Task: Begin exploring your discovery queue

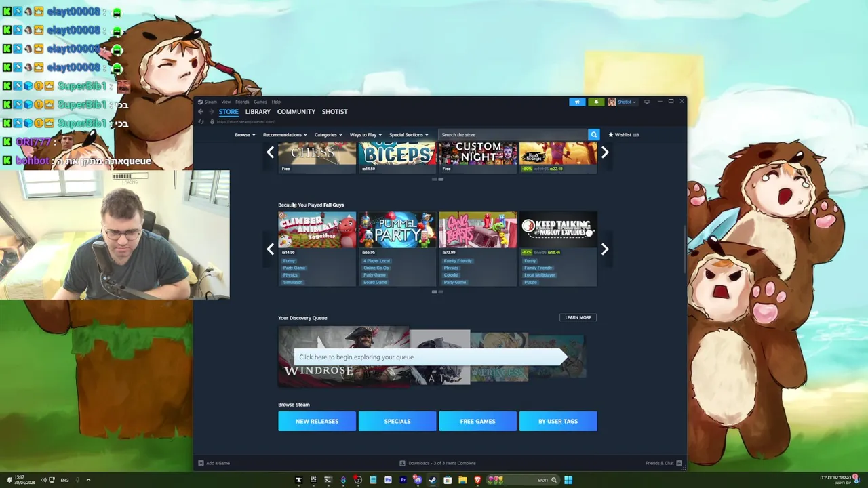Action: click(429, 357)
